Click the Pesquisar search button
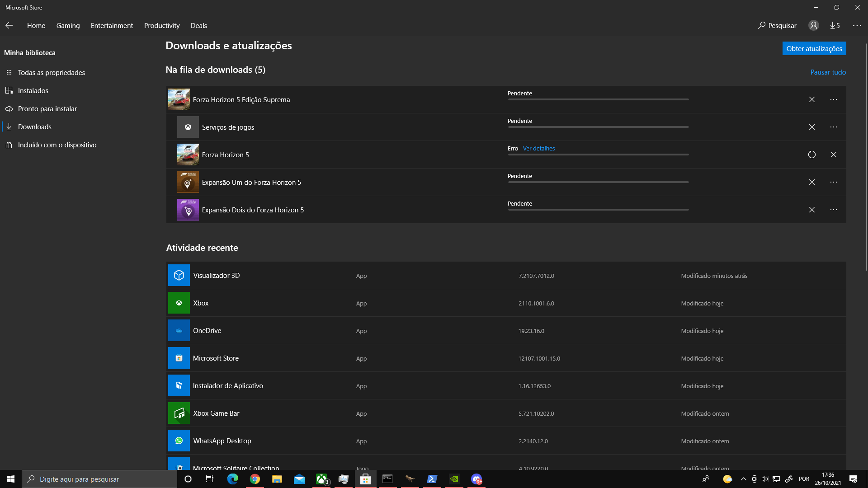This screenshot has width=868, height=488. point(777,26)
